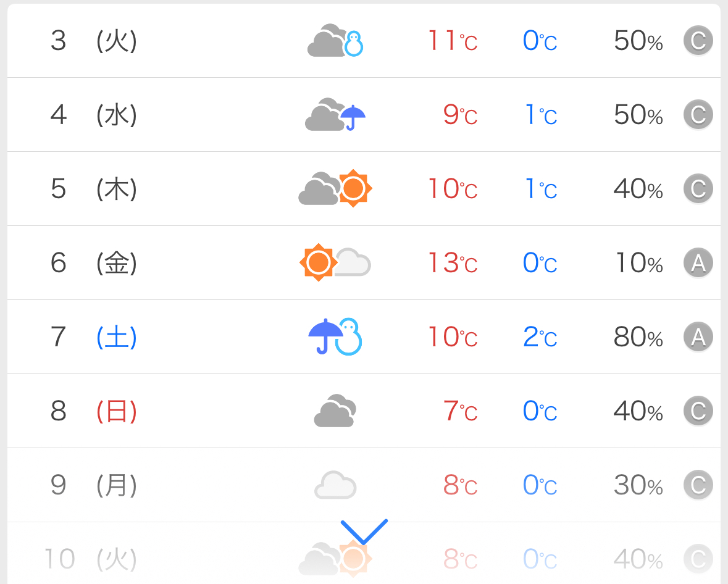Image resolution: width=728 pixels, height=584 pixels.
Task: Click the white cloud icon for day 9
Action: 335,485
